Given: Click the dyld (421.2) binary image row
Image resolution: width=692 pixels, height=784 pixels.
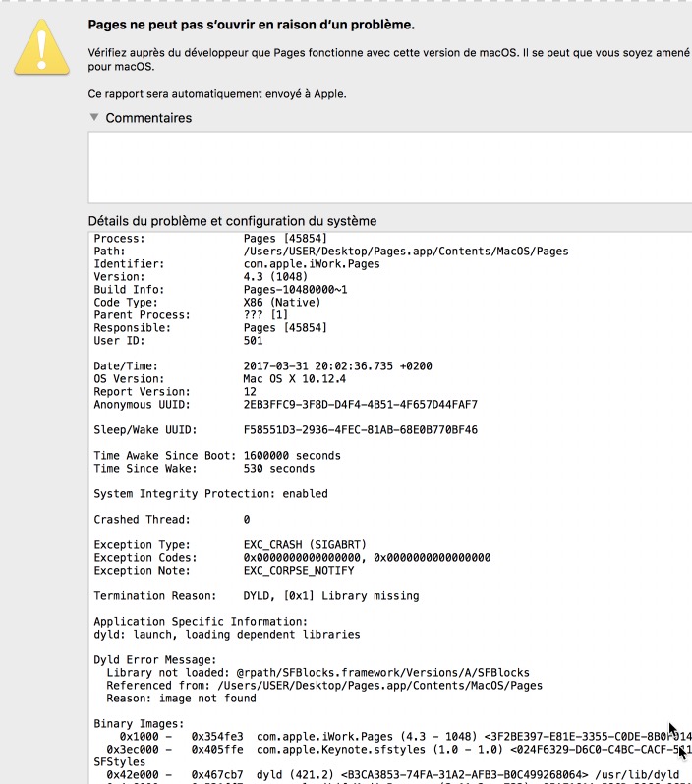Looking at the screenshot, I should [x=393, y=775].
